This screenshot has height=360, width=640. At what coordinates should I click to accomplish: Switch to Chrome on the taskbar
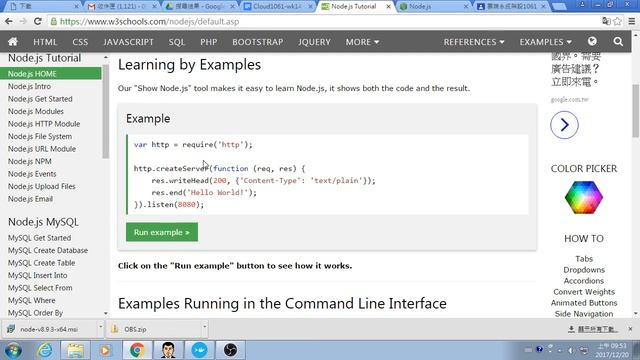coord(137,350)
